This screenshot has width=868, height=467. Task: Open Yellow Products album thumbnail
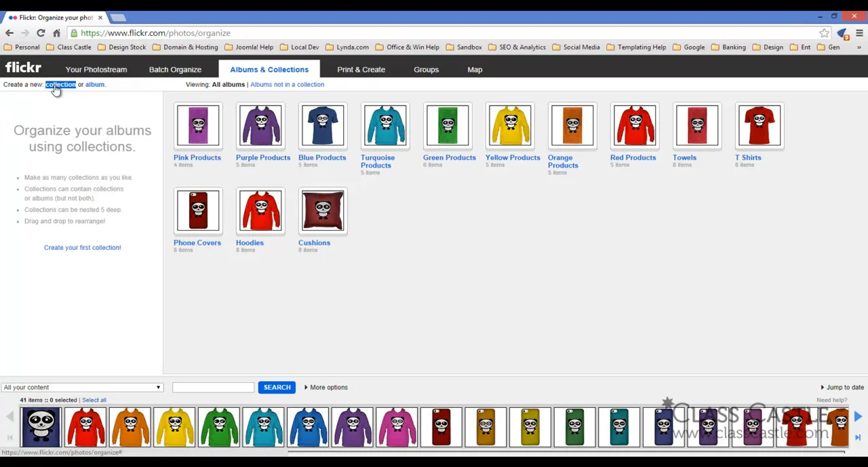click(x=510, y=126)
